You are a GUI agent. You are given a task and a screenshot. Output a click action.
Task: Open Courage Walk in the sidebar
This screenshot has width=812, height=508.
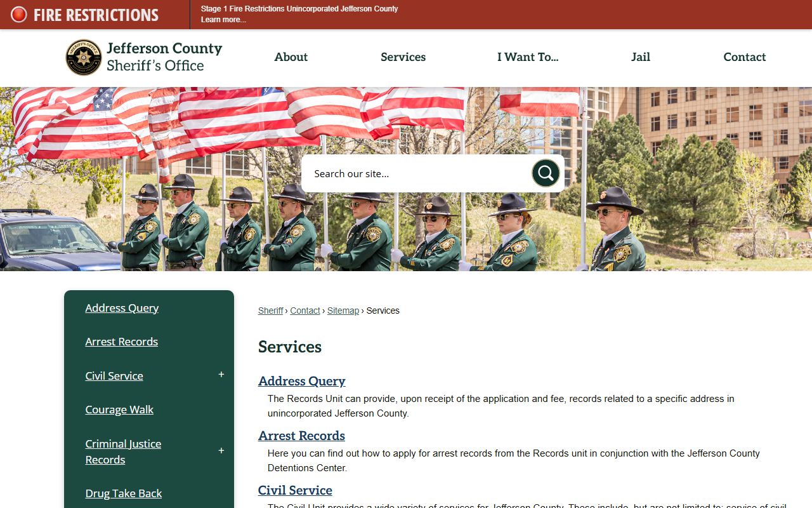[x=119, y=410]
